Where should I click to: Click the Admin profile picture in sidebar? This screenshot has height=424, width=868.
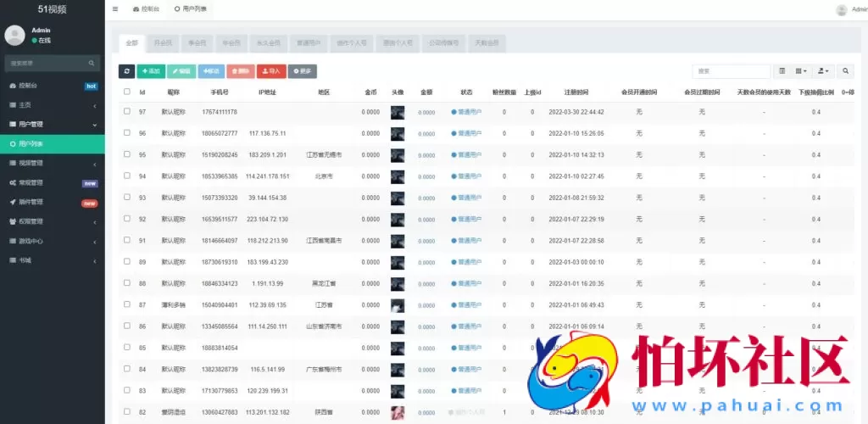coord(15,36)
